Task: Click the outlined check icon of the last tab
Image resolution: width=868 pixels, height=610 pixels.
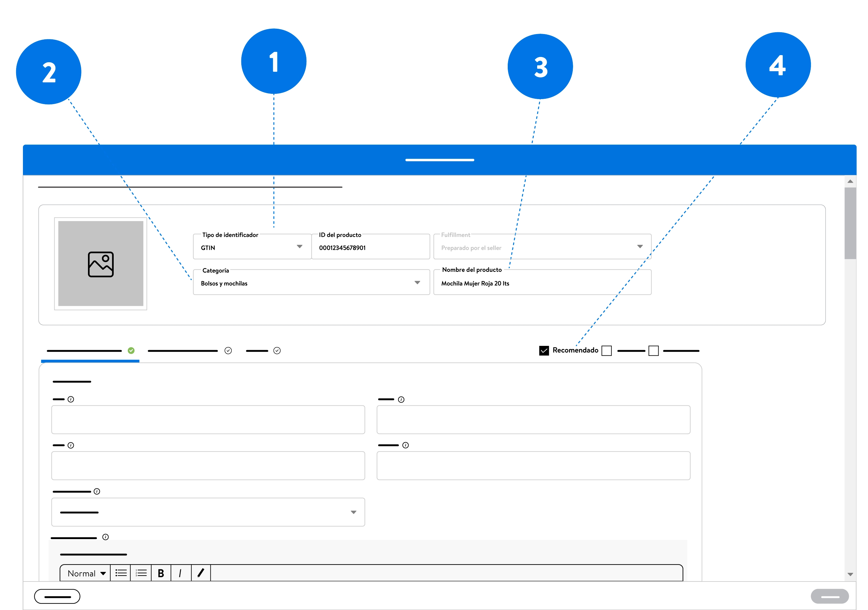Action: tap(277, 351)
